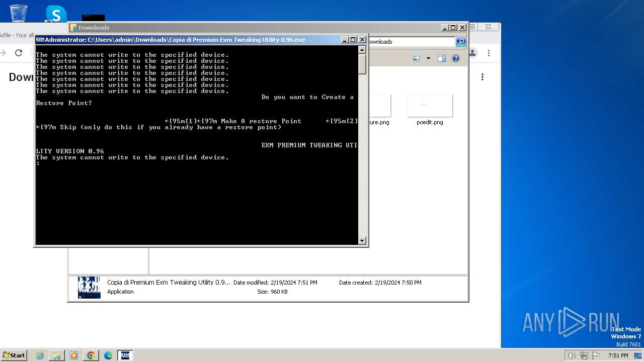Click the EXM application icon in details pane
The image size is (644, 362).
89,288
